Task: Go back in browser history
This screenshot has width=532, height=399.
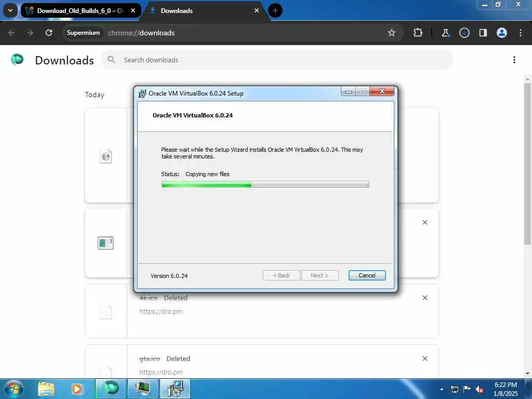Action: pyautogui.click(x=11, y=33)
